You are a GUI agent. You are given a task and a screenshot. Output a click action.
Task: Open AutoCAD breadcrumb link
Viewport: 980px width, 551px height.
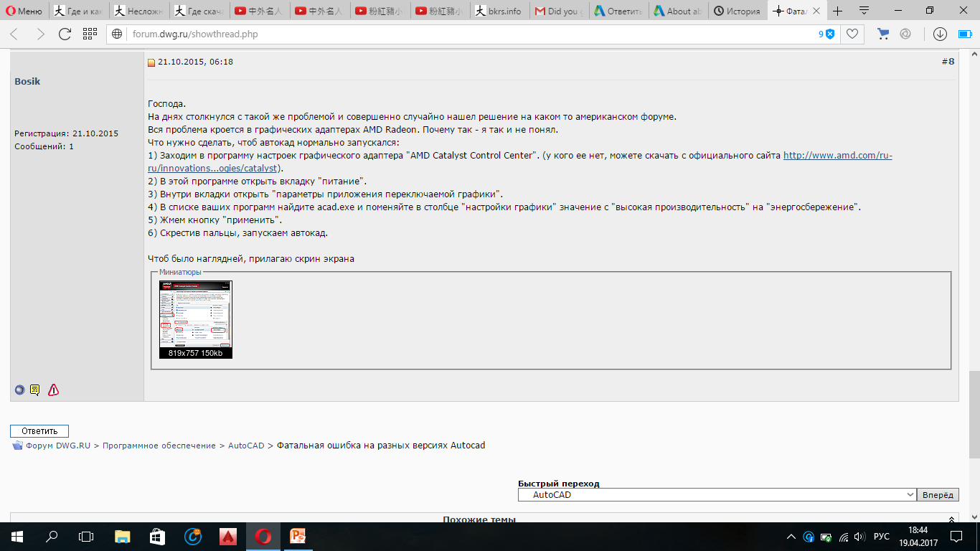pyautogui.click(x=246, y=446)
